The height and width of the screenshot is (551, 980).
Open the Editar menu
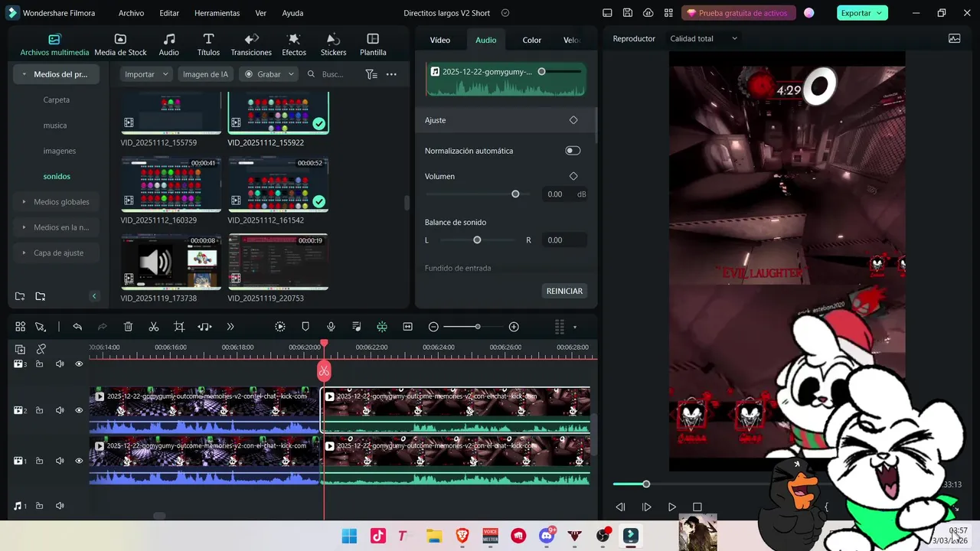tap(169, 13)
